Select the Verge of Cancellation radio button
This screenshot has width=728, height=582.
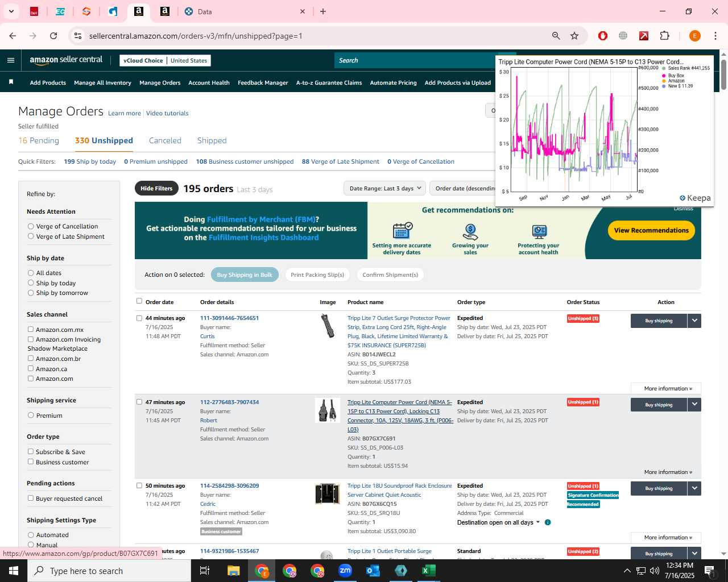tap(31, 226)
